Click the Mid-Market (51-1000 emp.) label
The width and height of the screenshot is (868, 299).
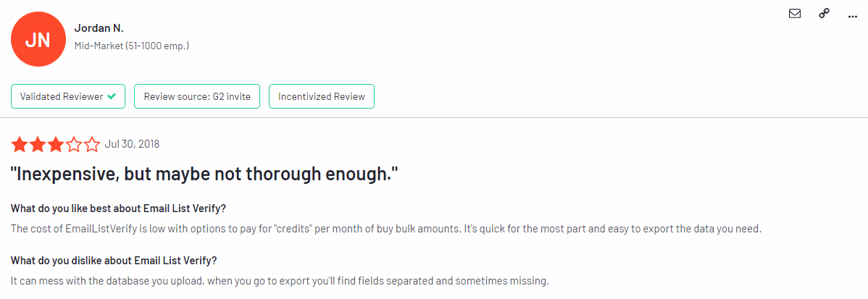click(x=132, y=46)
